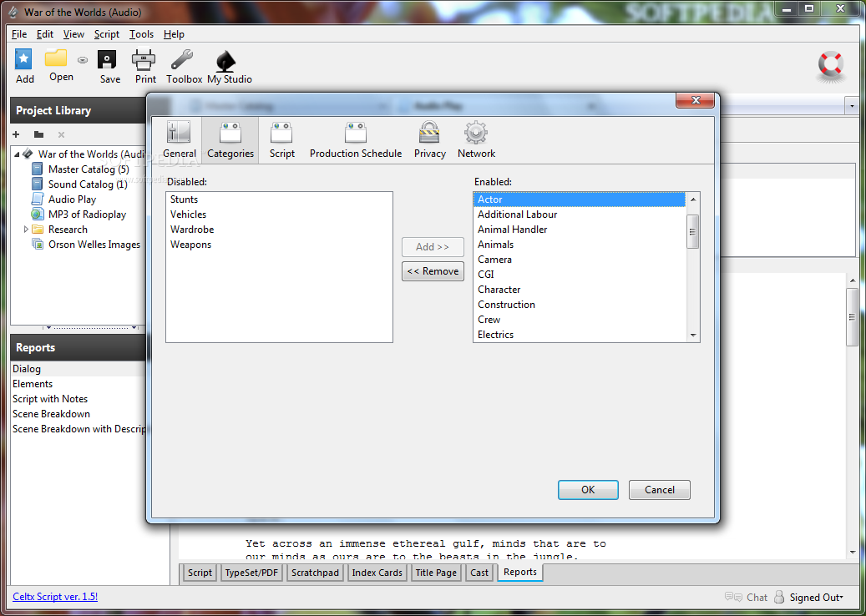This screenshot has width=866, height=616.
Task: Select Network gear preferences icon
Action: tap(475, 133)
